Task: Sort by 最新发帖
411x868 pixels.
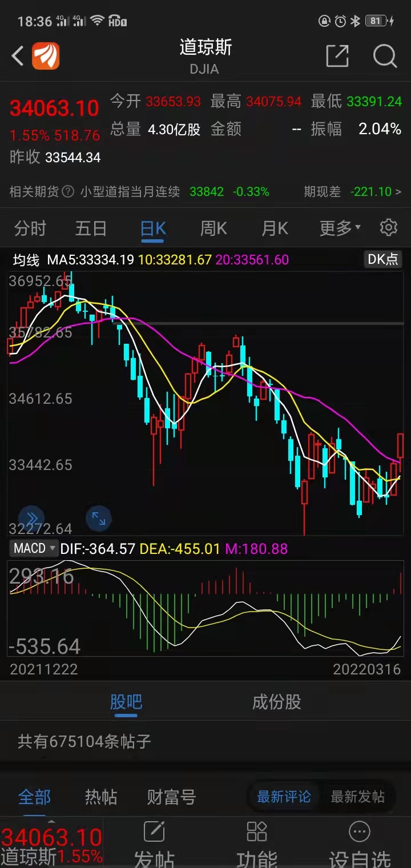Action: tap(357, 797)
